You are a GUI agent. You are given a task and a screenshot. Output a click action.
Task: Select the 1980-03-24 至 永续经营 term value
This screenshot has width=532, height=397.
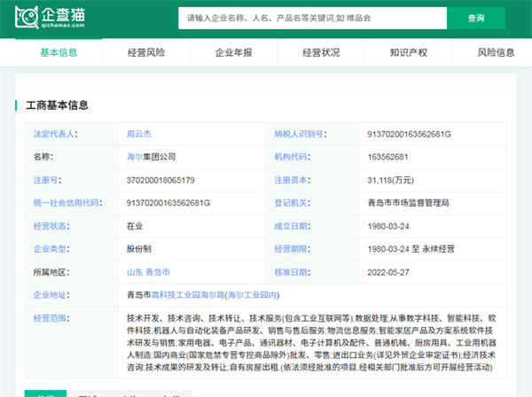pos(411,249)
